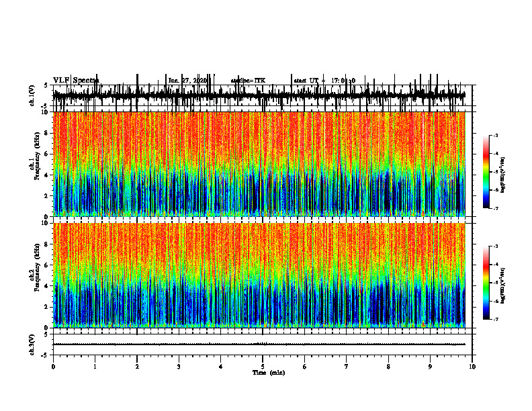The height and width of the screenshot is (411, 532).
Task: Click the "2" kHz tick on ch.2 frequency axis
Action: tap(47, 307)
